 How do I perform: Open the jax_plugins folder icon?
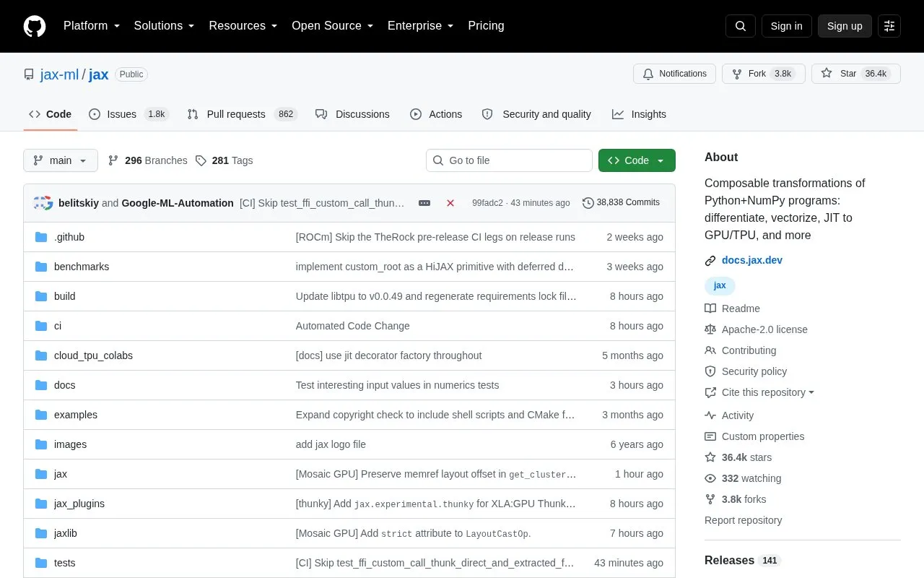[x=41, y=504]
